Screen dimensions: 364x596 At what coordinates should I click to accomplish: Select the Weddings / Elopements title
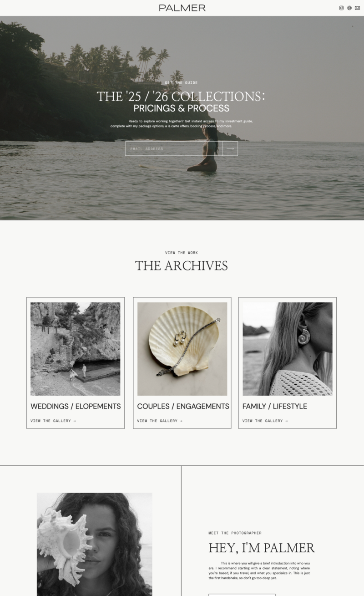(x=76, y=406)
